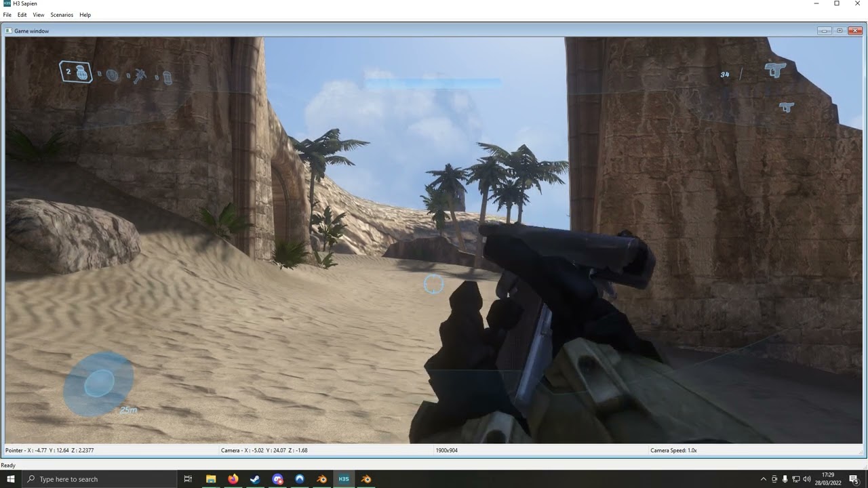Screen dimensions: 868x488
Task: Click the ammo count 34
Action: (x=725, y=75)
